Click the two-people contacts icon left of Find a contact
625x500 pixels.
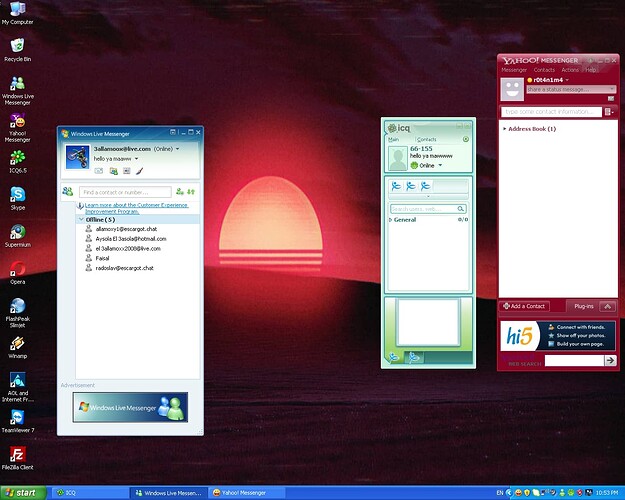tap(67, 191)
